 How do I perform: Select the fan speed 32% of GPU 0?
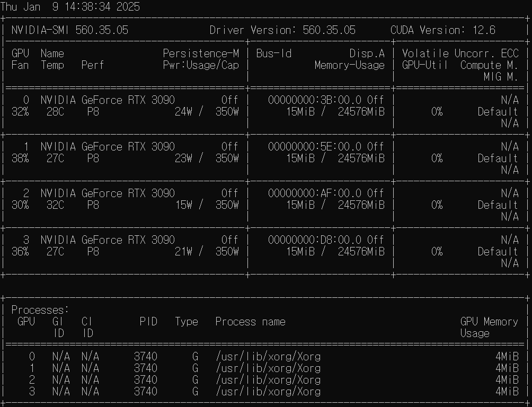tap(20, 112)
